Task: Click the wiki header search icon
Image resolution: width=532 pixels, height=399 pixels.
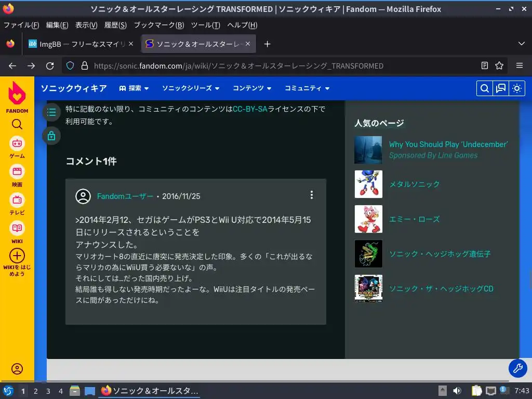Action: click(485, 88)
